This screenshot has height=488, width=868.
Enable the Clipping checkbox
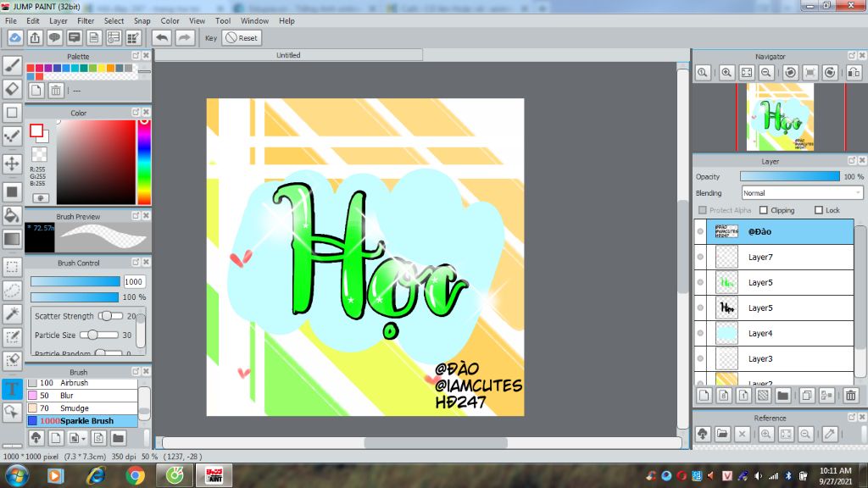[x=764, y=210]
